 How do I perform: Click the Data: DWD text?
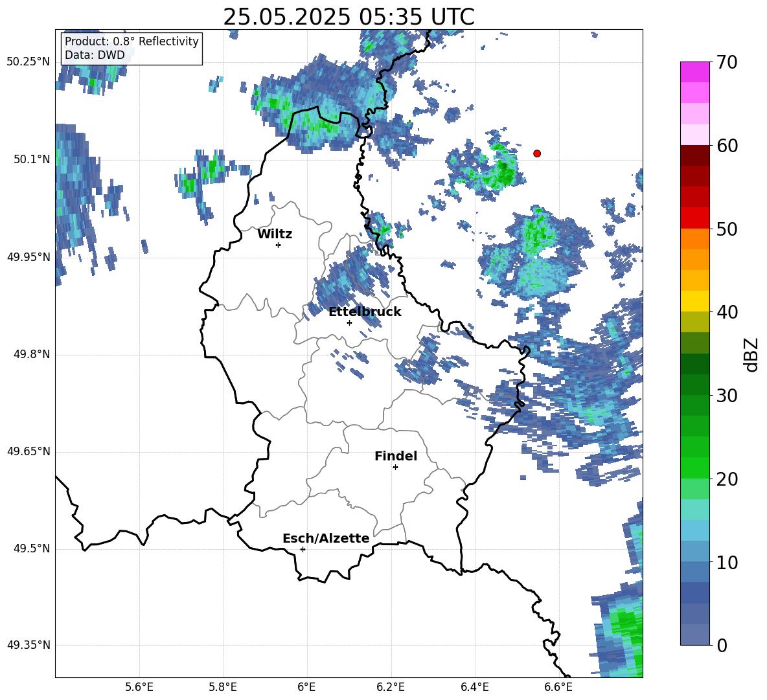click(x=95, y=55)
